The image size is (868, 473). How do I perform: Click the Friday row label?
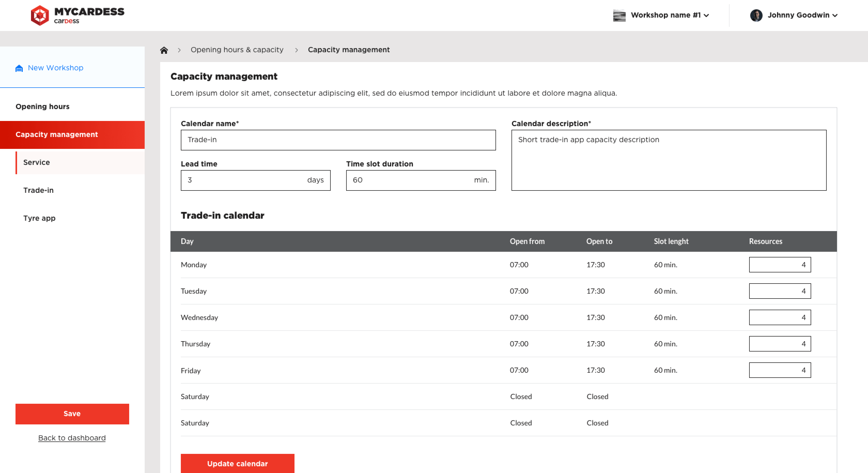(191, 371)
